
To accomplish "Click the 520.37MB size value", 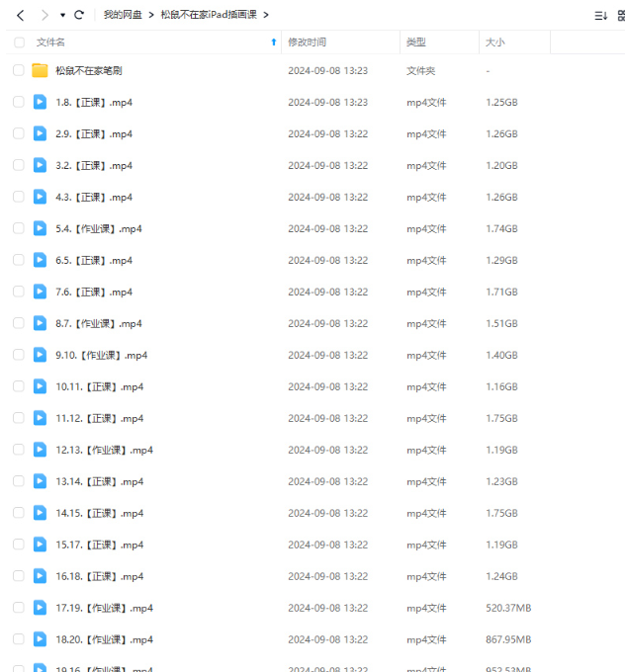I will [508, 608].
